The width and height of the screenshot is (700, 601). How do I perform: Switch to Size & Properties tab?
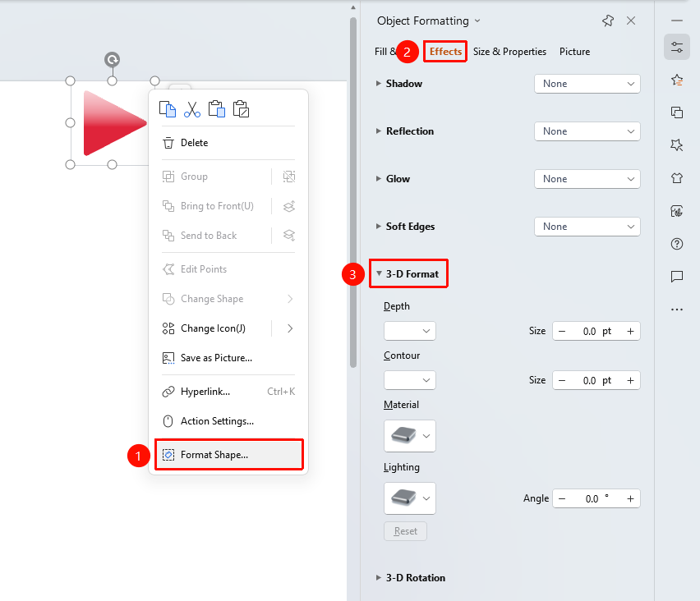509,52
